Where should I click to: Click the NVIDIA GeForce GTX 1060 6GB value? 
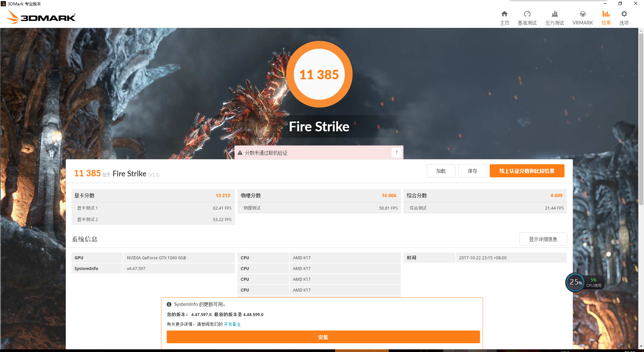(x=156, y=258)
